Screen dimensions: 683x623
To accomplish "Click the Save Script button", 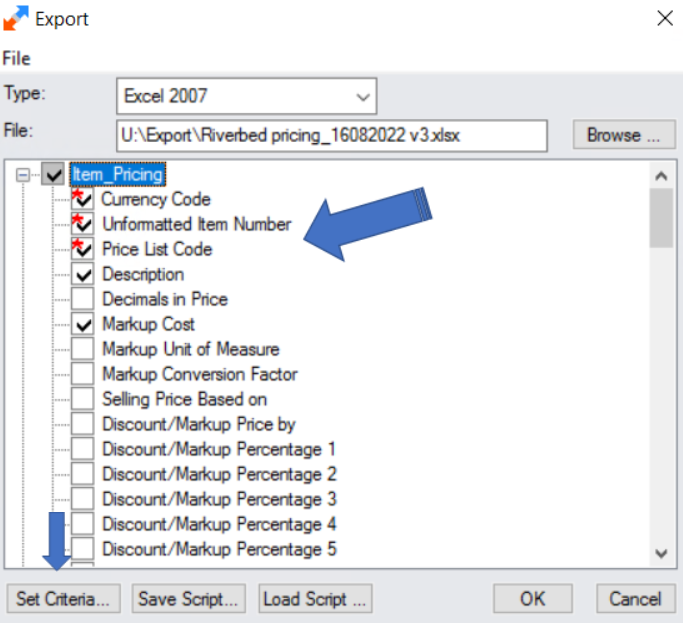I will [x=188, y=599].
